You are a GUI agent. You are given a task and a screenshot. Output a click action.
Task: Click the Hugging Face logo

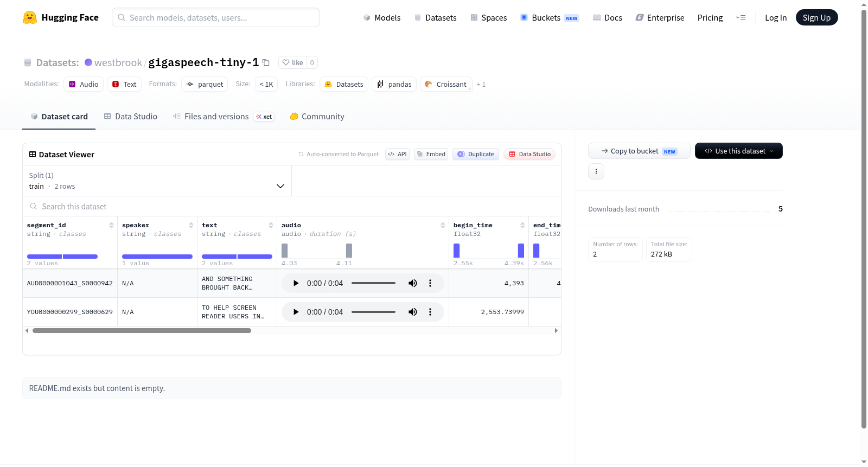(60, 17)
